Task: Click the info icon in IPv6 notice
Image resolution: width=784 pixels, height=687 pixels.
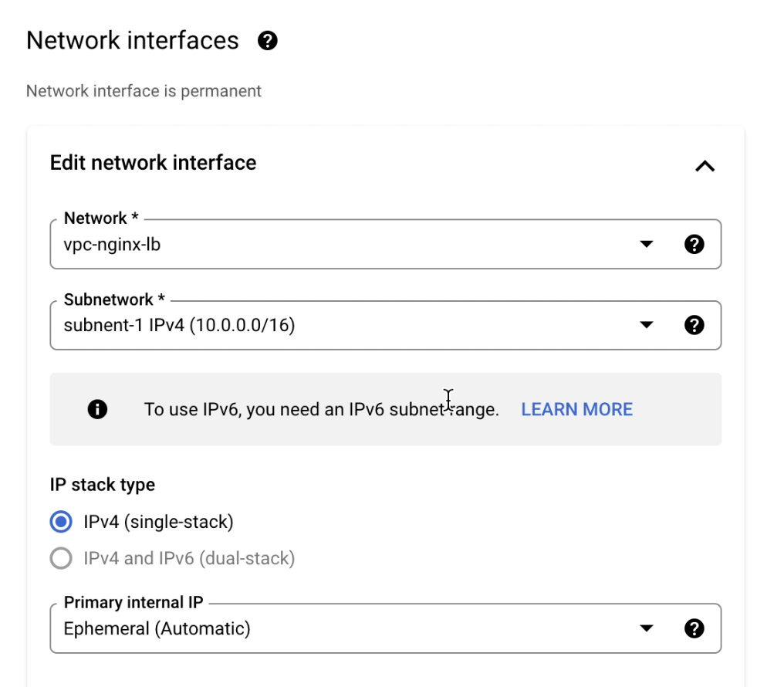Action: [x=97, y=409]
